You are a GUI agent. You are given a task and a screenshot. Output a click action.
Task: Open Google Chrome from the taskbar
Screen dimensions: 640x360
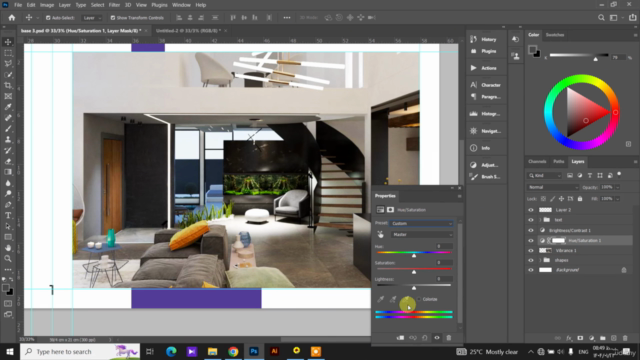pos(233,352)
